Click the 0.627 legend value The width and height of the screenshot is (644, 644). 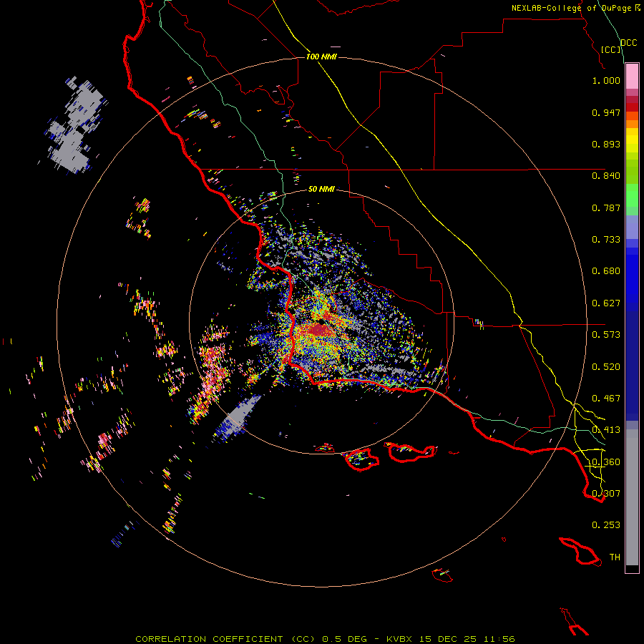click(x=606, y=303)
